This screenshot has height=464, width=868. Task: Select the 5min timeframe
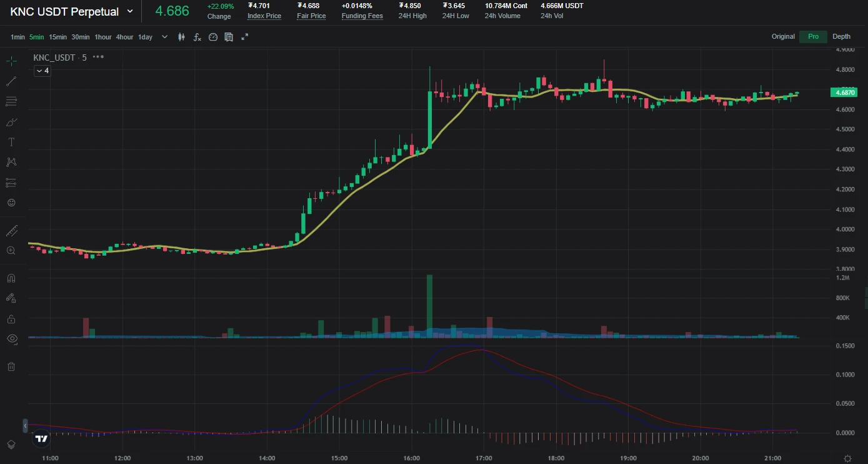click(x=37, y=37)
